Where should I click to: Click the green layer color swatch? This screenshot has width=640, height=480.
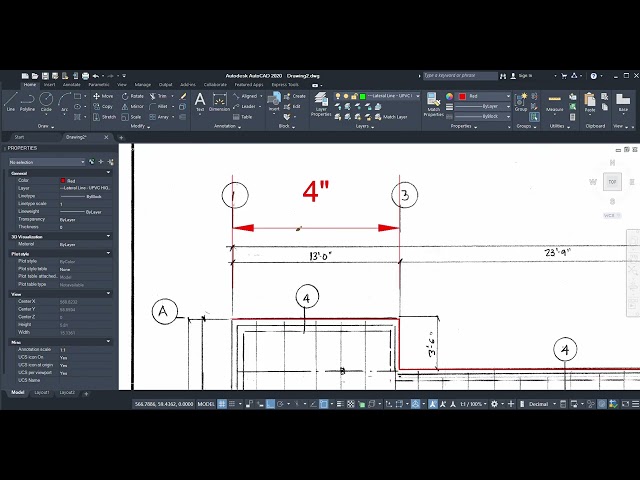pyautogui.click(x=362, y=96)
